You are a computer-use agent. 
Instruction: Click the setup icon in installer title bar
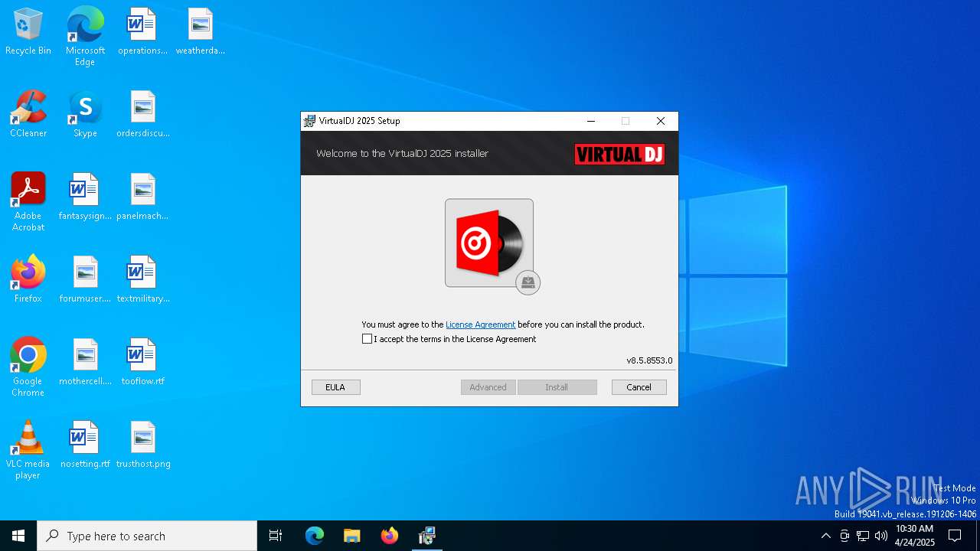pos(309,121)
